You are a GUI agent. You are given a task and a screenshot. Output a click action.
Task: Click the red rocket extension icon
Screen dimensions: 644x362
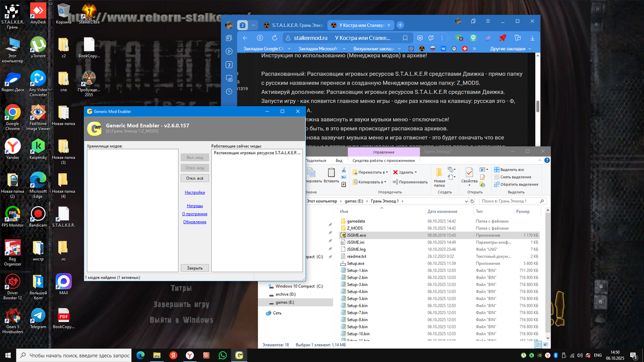(x=502, y=38)
